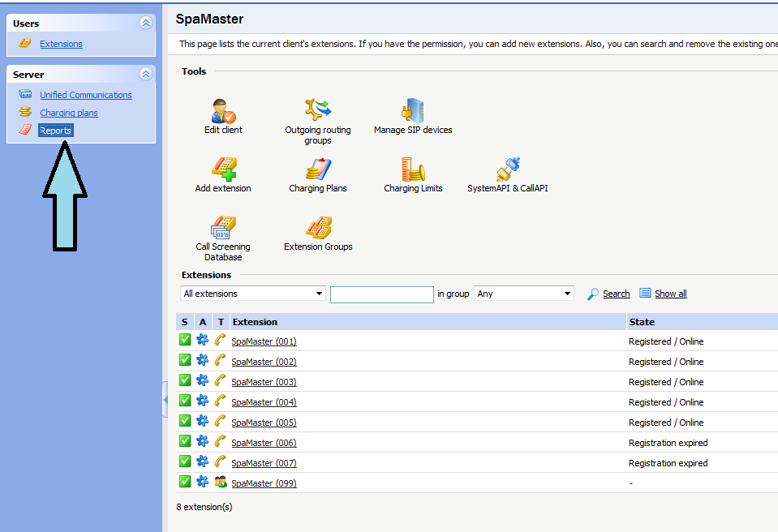The image size is (778, 532).
Task: Open the Charging Limits icon
Action: point(413,169)
